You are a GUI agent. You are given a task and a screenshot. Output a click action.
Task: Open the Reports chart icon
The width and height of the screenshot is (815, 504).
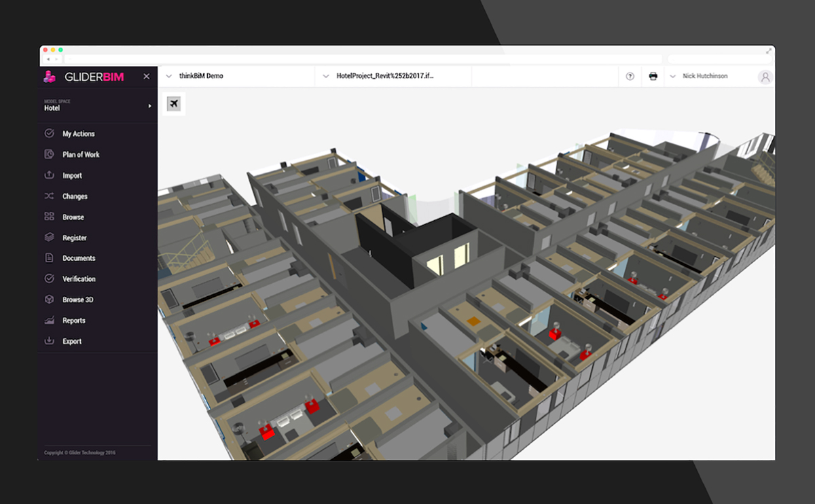(50, 321)
